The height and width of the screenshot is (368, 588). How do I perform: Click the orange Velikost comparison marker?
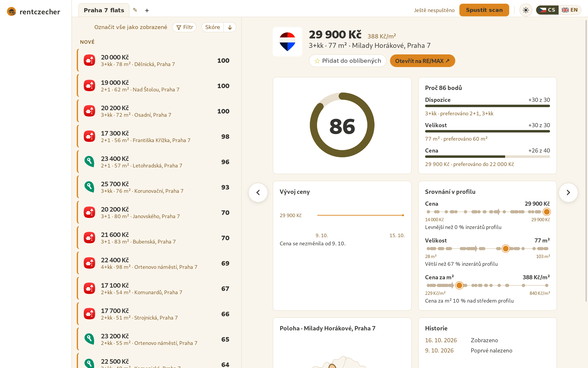click(506, 248)
